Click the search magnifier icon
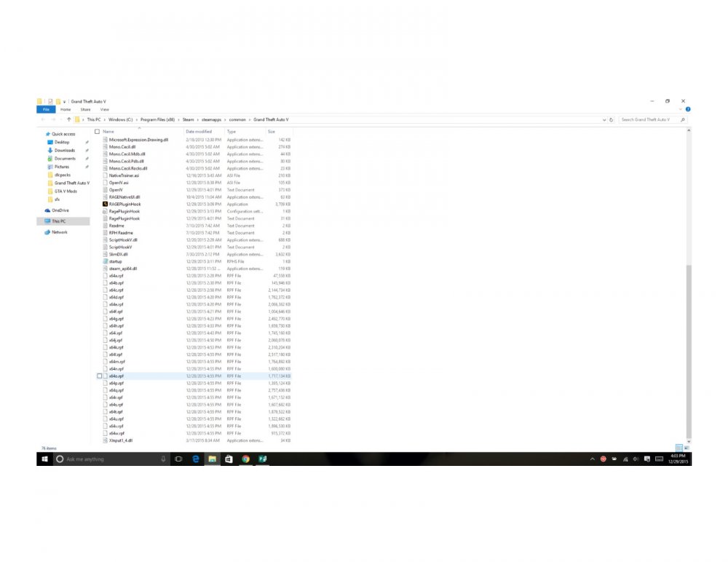 tap(683, 120)
